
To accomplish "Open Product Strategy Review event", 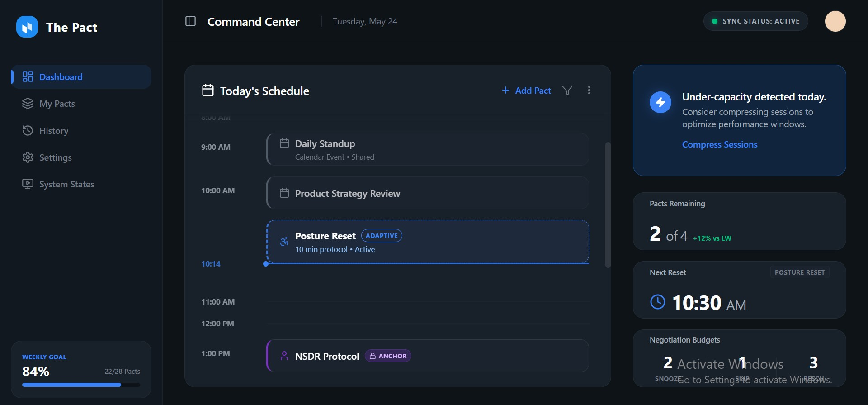I will 428,193.
